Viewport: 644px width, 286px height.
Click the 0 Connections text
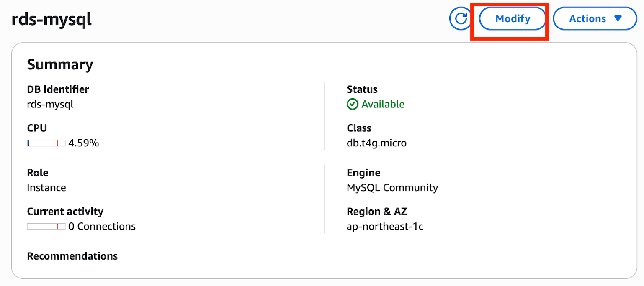(x=102, y=227)
